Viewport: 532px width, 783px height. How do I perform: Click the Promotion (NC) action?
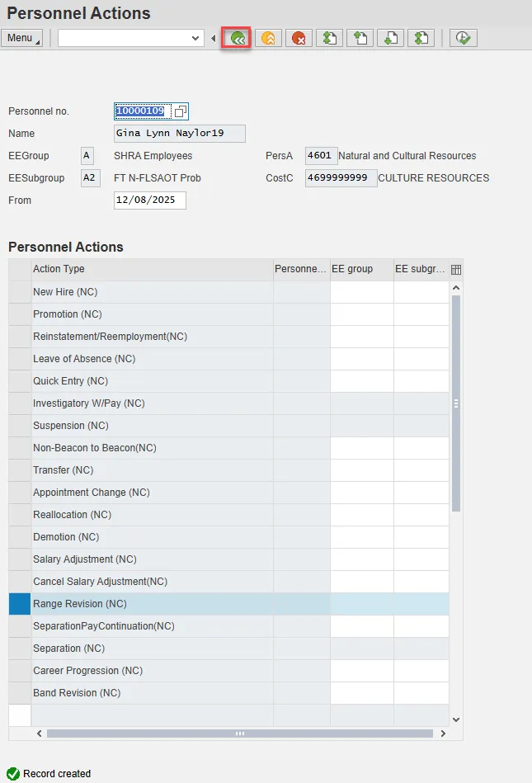(x=68, y=314)
